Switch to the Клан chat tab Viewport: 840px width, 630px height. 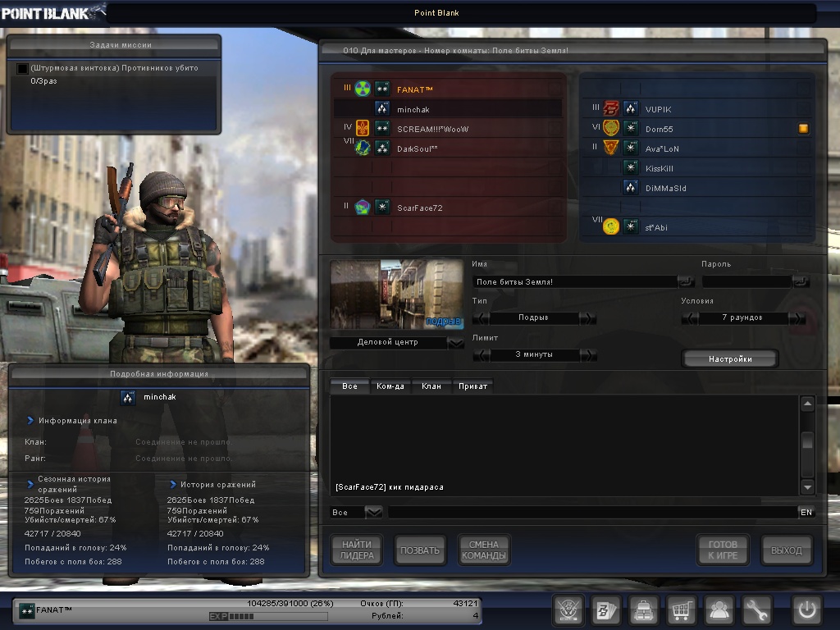(431, 386)
